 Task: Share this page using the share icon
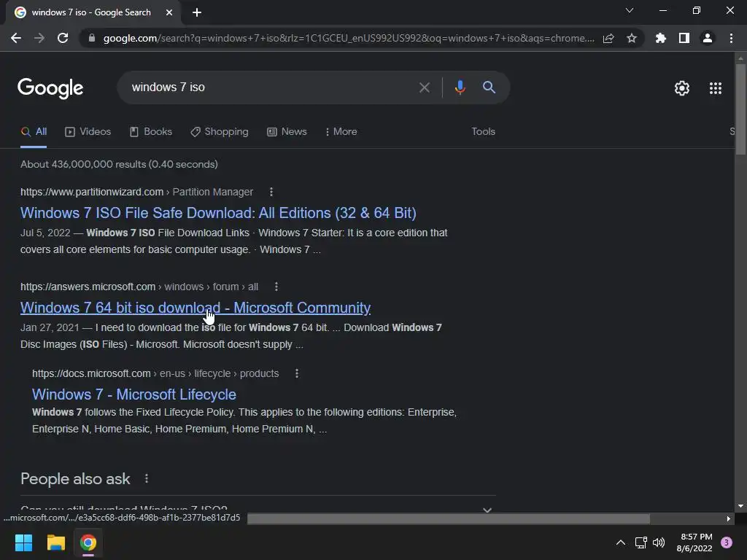click(x=608, y=38)
